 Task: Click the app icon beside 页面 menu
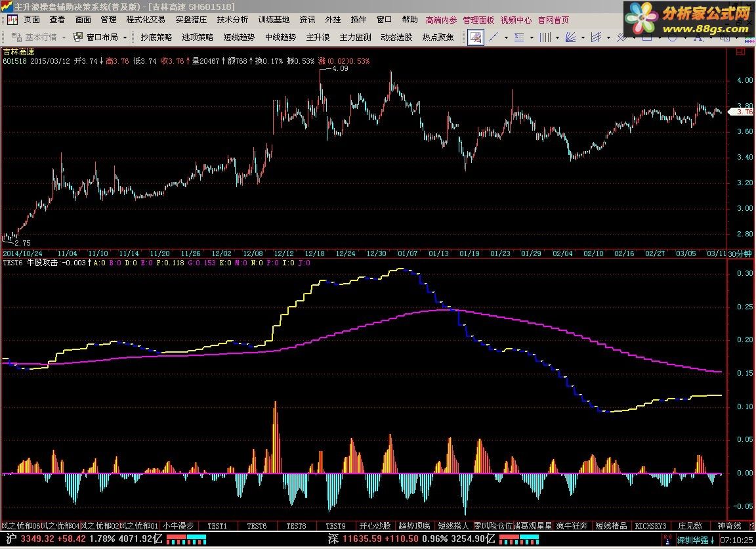click(12, 20)
